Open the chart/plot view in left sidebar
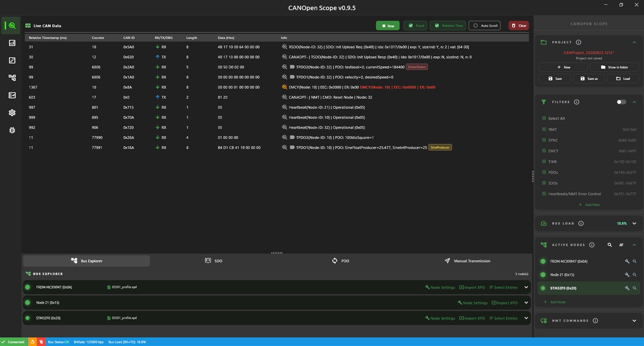The image size is (644, 346). pyautogui.click(x=12, y=43)
